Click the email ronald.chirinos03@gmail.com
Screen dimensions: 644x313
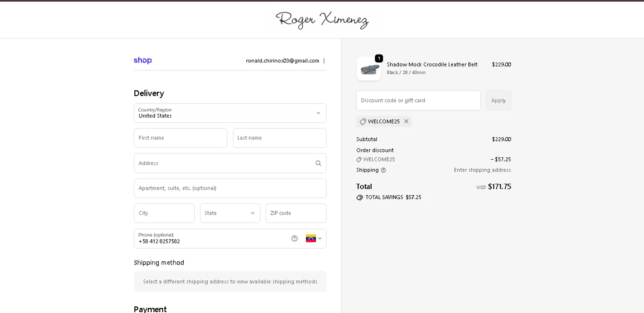click(x=283, y=61)
